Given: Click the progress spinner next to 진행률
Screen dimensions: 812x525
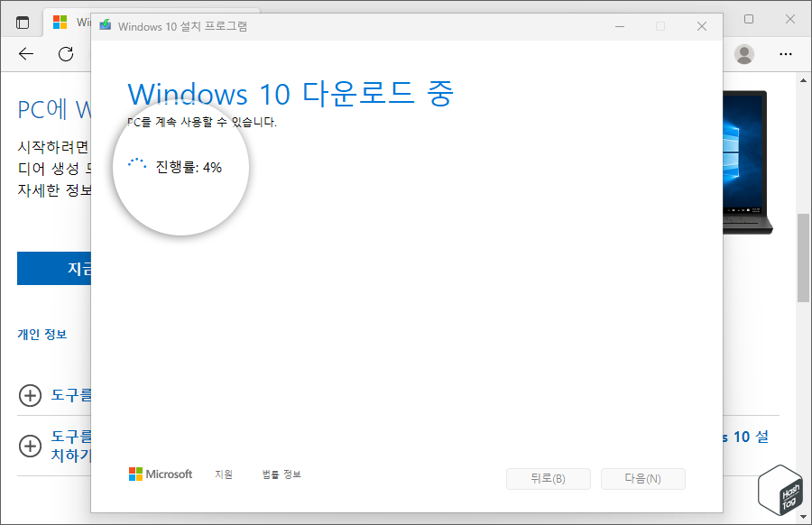Looking at the screenshot, I should point(137,163).
